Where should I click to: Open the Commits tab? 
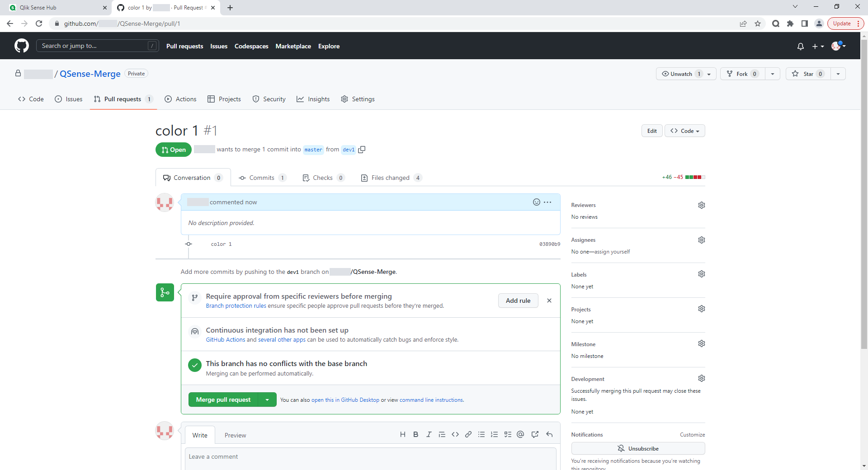pos(262,178)
